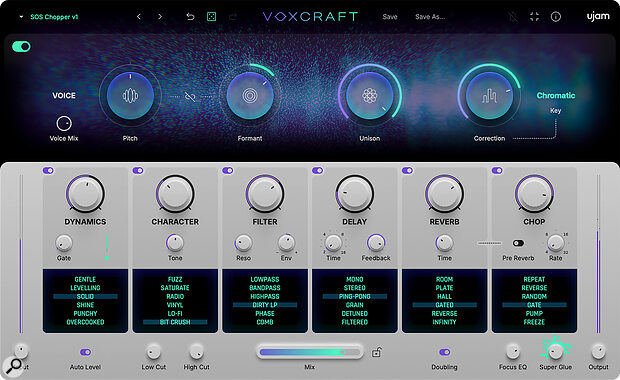Click the ujam logo
Viewport: 620px width, 380px height.
point(598,17)
